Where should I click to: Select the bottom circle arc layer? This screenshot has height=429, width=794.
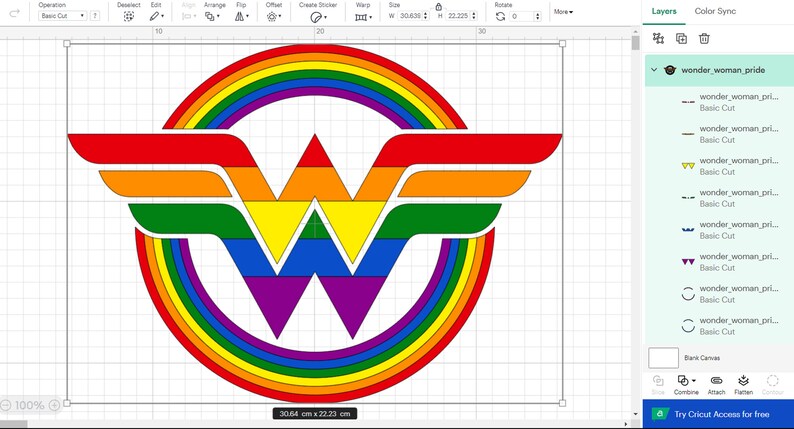[x=719, y=325]
